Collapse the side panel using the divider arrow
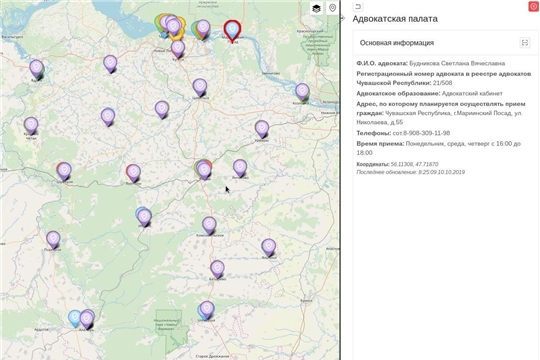The image size is (540, 360). (x=342, y=18)
